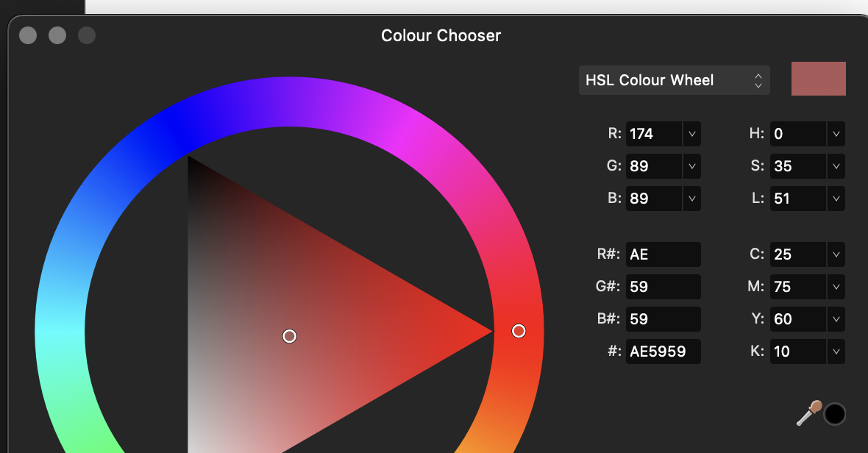The image size is (868, 453).
Task: Click the R# hex value field
Action: click(661, 254)
